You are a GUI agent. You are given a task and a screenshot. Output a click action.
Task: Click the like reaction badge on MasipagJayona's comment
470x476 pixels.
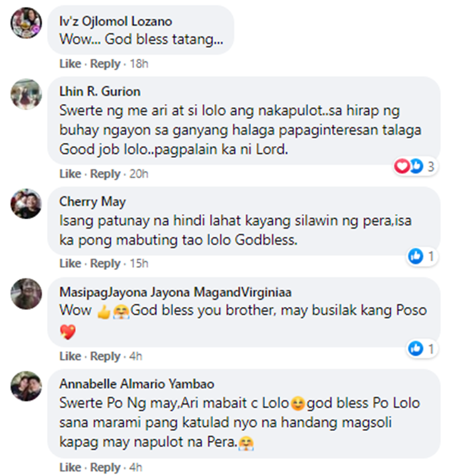(422, 349)
